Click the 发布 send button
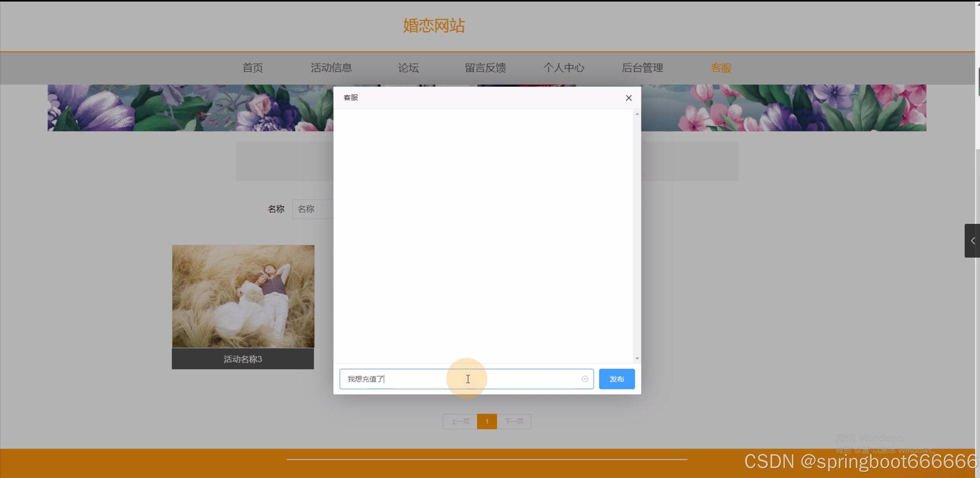The width and height of the screenshot is (980, 478). point(616,379)
